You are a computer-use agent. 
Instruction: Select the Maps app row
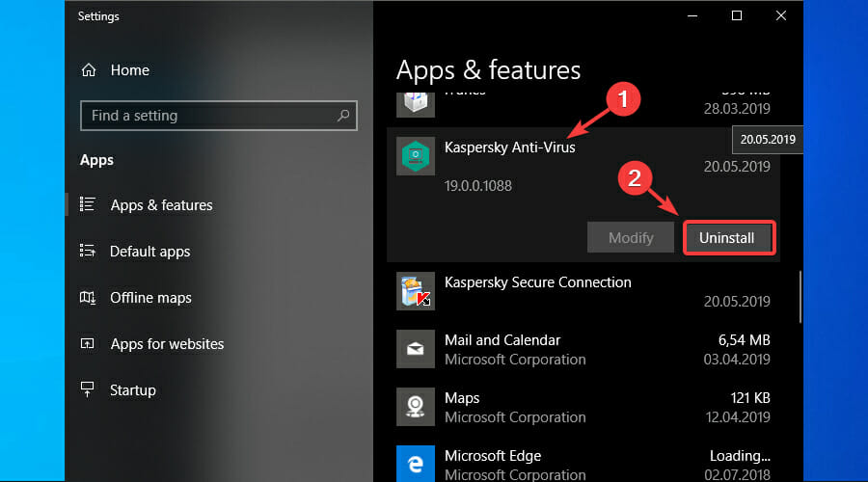(583, 408)
